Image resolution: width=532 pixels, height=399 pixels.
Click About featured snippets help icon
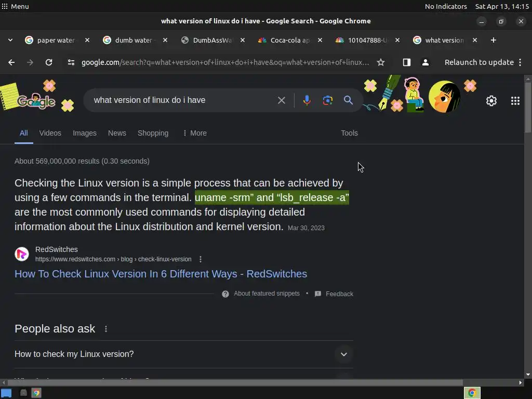pyautogui.click(x=225, y=294)
